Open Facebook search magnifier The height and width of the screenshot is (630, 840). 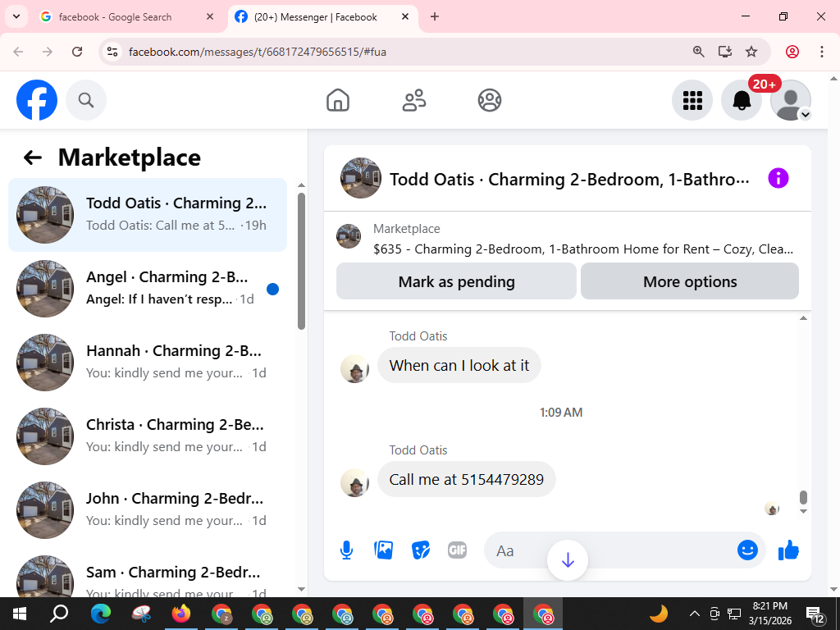click(x=86, y=100)
